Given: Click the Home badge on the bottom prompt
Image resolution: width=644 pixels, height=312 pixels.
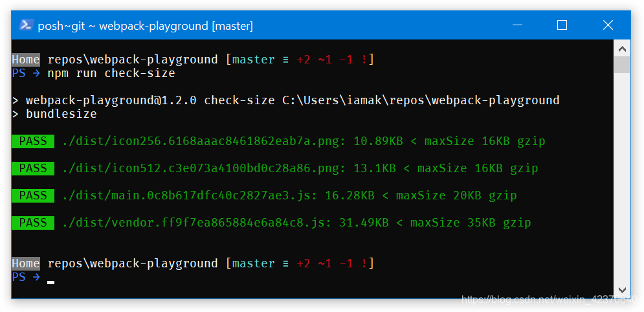Looking at the screenshot, I should point(26,263).
